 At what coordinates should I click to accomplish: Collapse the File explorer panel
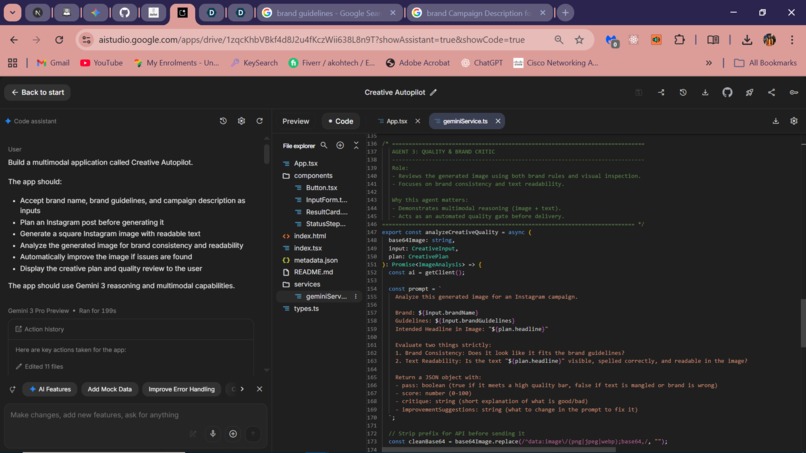coord(356,146)
